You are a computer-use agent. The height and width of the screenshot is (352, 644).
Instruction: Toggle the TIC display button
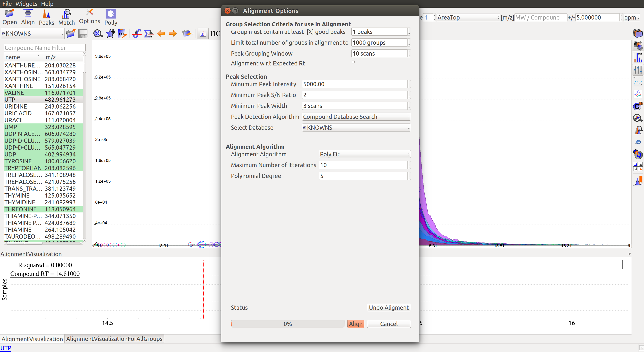pyautogui.click(x=215, y=33)
